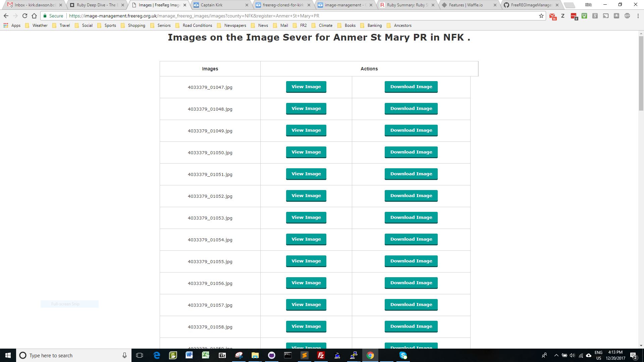Click View Image for 4033379_01047.jpg
Screen dimensions: 644x362
coord(306,86)
